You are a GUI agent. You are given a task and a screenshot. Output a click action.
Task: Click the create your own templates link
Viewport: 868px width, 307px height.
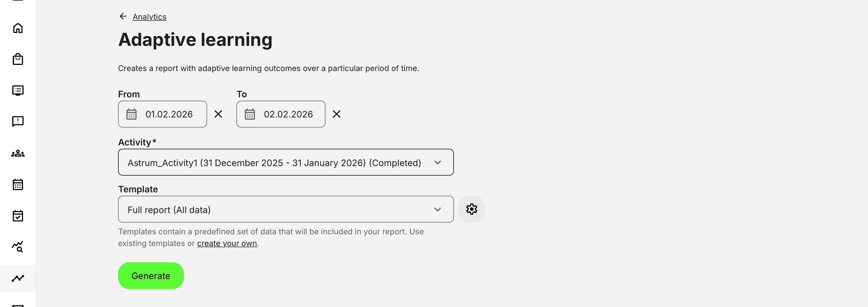pos(227,243)
